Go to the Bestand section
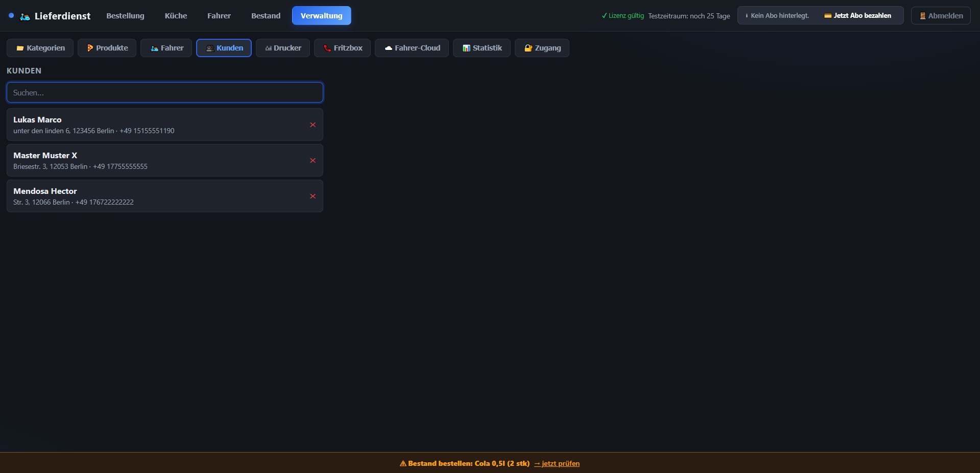980x473 pixels. coord(266,16)
